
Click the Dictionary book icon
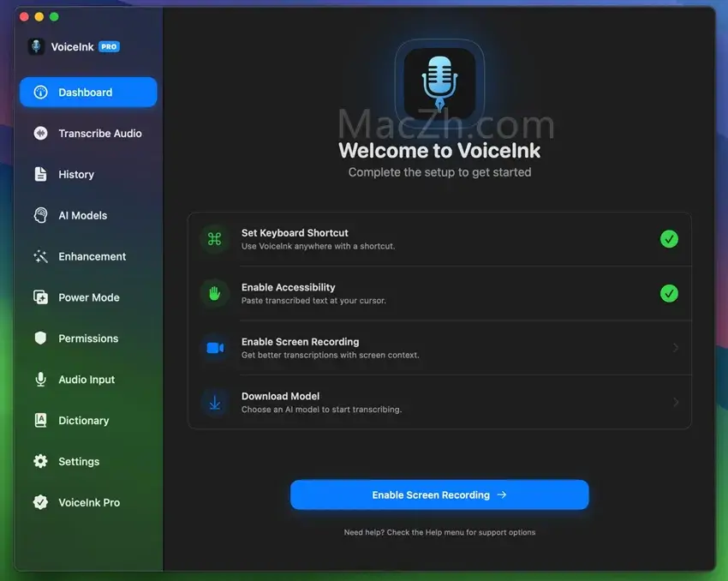pyautogui.click(x=41, y=420)
